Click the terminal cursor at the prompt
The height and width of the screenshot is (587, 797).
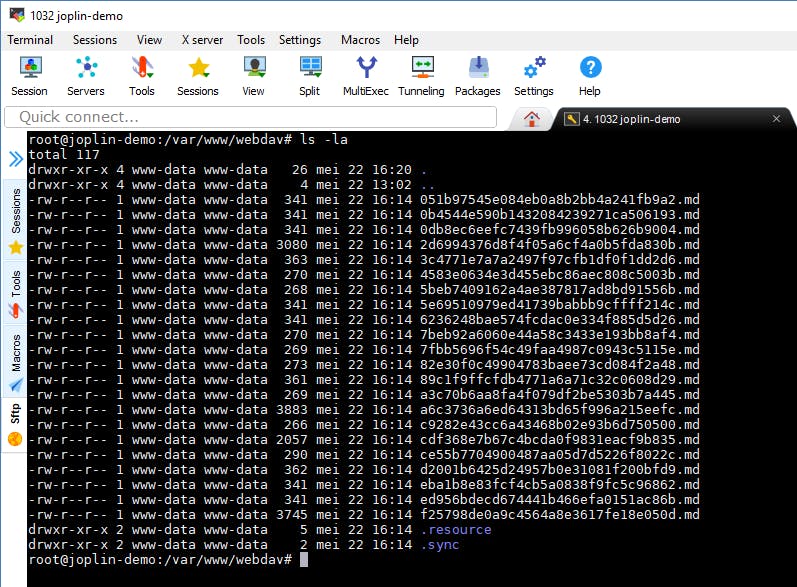click(x=304, y=560)
